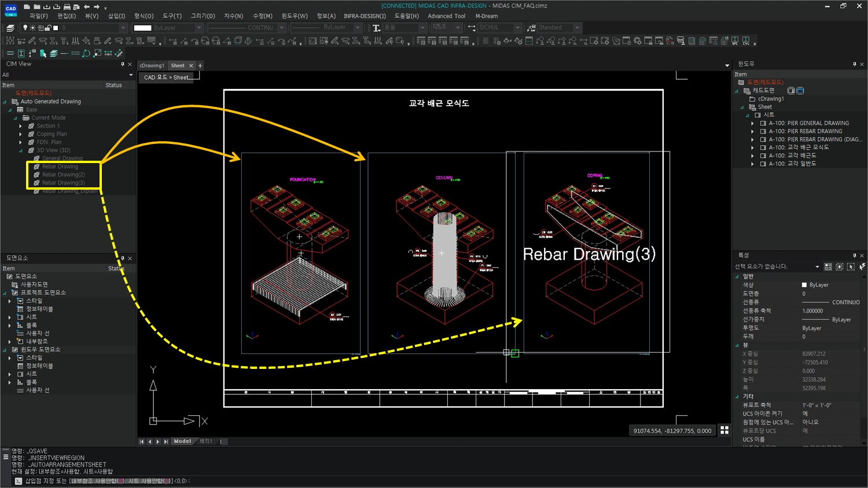Click the last-sheet navigation arrow at bottom left

pos(165,441)
